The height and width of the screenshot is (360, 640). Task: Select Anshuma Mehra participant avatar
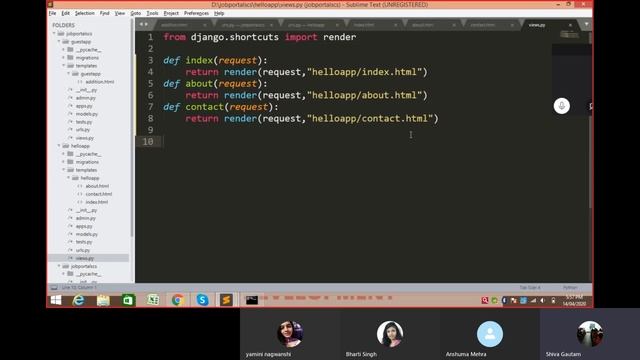(490, 334)
